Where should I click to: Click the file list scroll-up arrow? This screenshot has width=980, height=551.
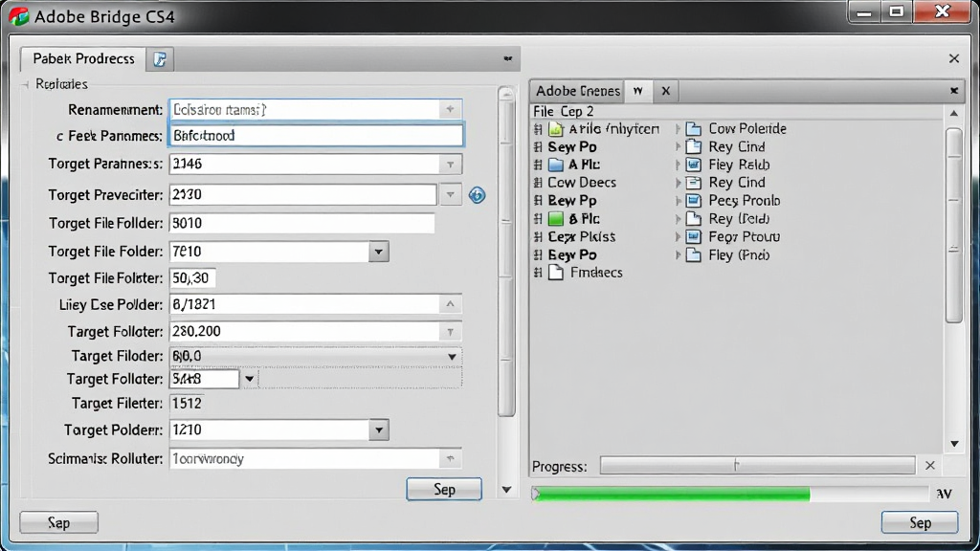(954, 114)
